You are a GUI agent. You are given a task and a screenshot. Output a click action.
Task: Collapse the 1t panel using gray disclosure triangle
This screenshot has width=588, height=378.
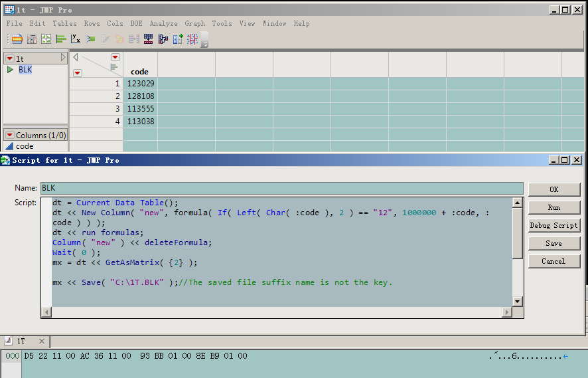point(64,58)
